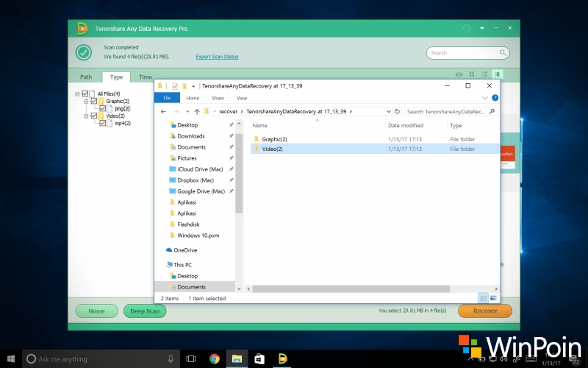This screenshot has width=588, height=368.
Task: Click the New folder quick access icon
Action: point(184,86)
